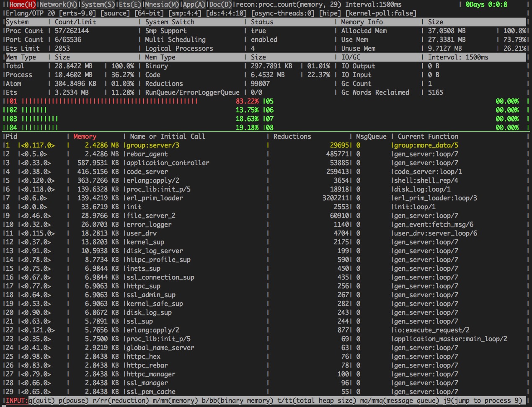532x407 pixels.
Task: Select the code_server process name
Action: click(147, 171)
